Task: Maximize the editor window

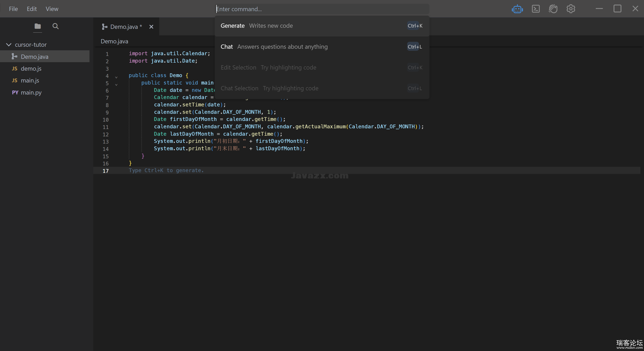Action: (x=617, y=9)
